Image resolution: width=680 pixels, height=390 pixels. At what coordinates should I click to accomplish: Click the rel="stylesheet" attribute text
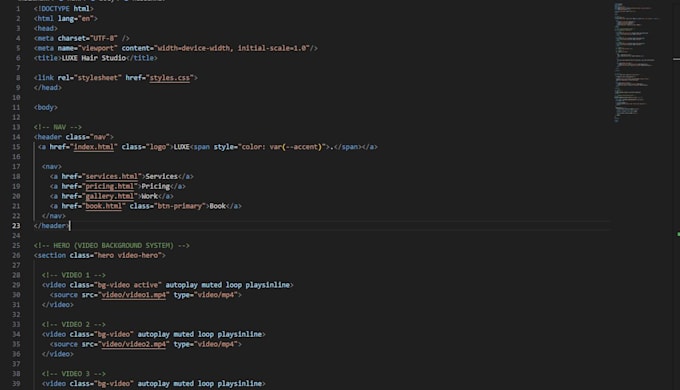point(89,78)
